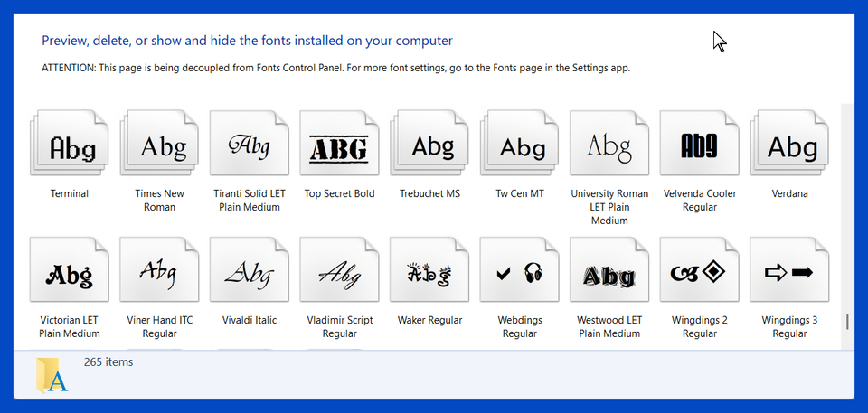Viewport: 868px width, 413px height.
Task: Click the Viner Hand ITC Regular font
Action: pyautogui.click(x=159, y=272)
